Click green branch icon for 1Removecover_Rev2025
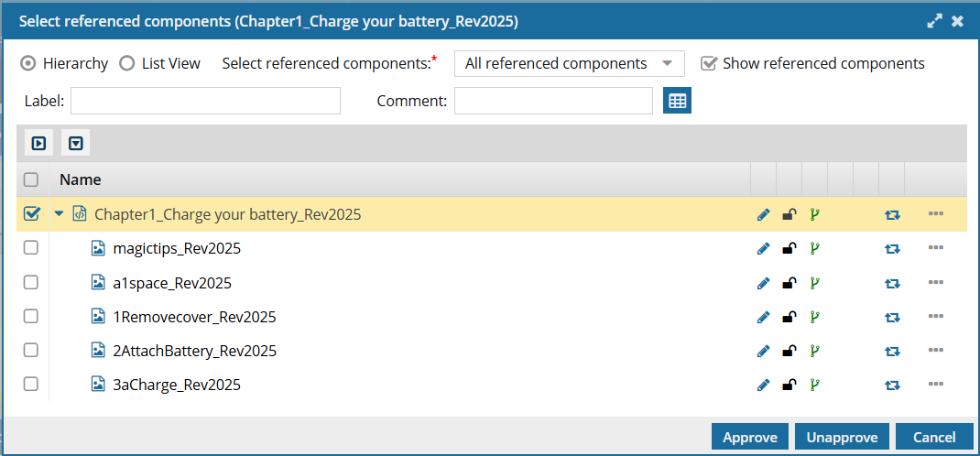The image size is (980, 456). point(813,318)
